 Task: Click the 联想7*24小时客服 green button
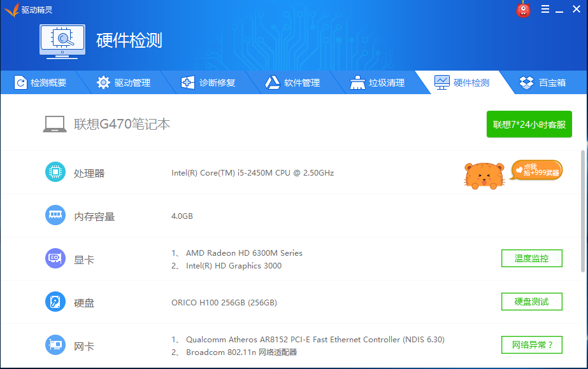coord(529,124)
